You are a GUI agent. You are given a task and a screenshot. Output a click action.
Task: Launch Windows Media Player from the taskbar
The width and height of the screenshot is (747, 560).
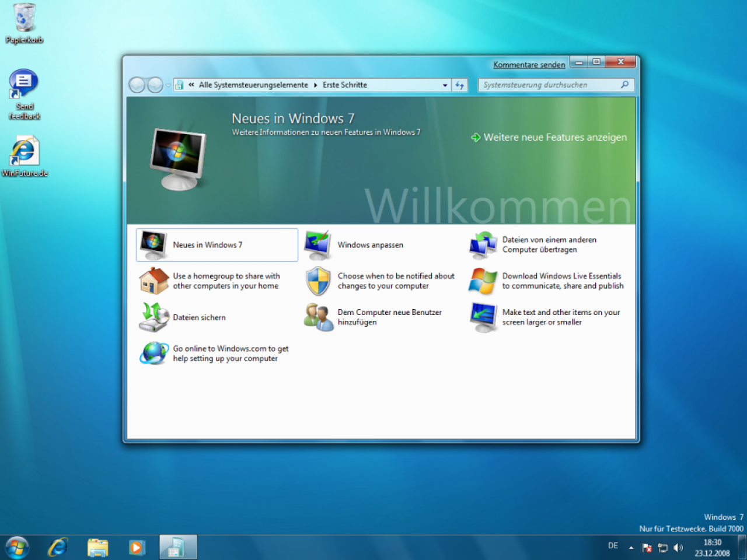click(137, 548)
